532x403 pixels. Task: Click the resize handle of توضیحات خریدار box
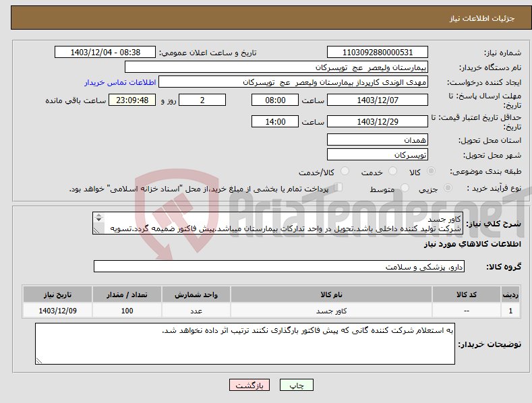(39, 361)
